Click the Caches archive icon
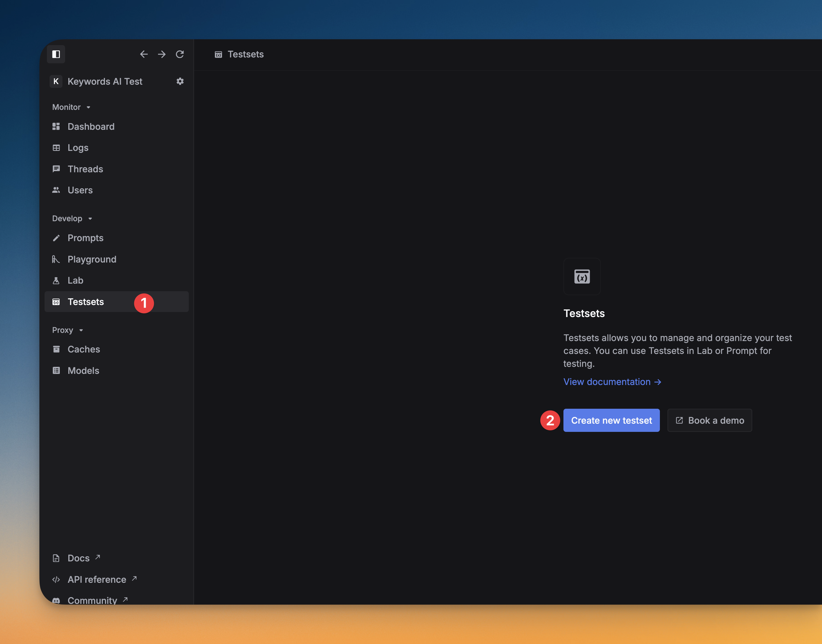The height and width of the screenshot is (644, 822). pos(56,349)
